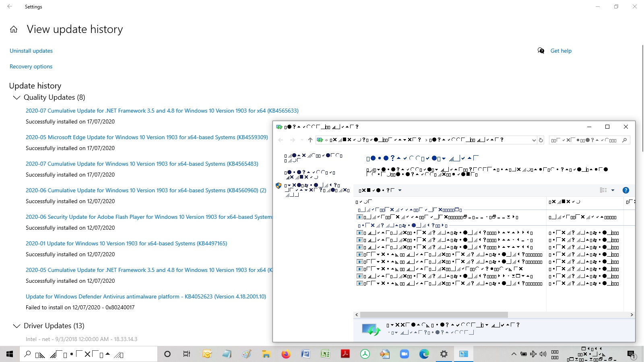Show hidden icons tray chevron

[x=514, y=354]
